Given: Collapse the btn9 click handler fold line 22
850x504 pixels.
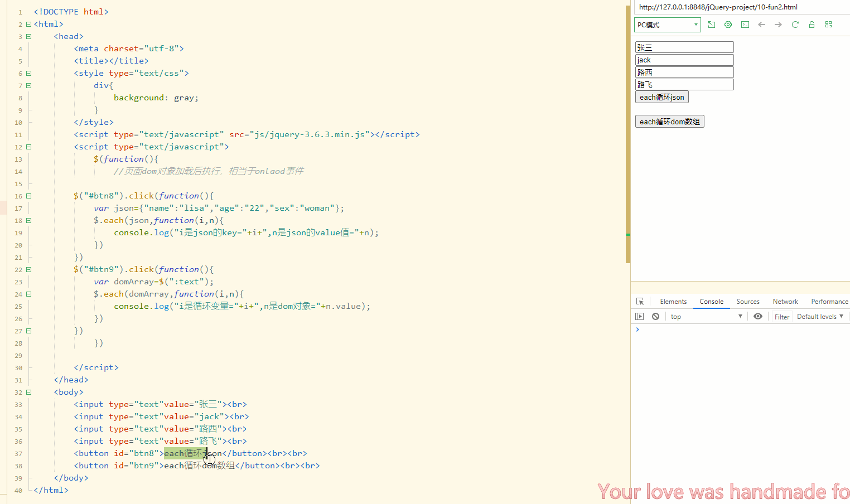Looking at the screenshot, I should point(28,269).
